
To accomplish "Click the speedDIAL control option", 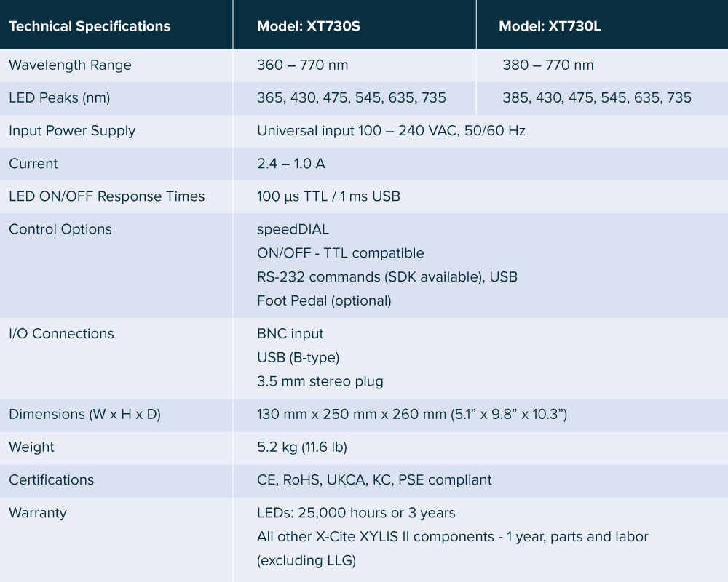I will click(x=293, y=230).
